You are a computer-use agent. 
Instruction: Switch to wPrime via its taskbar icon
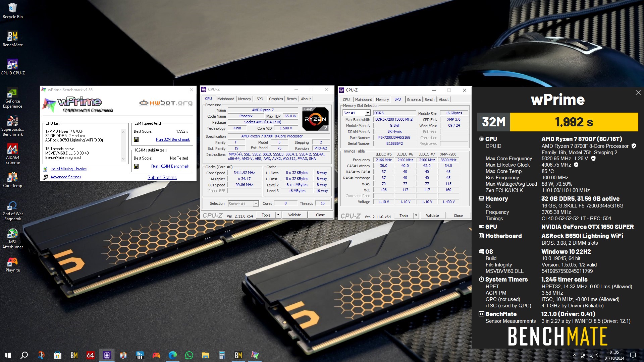[x=255, y=355]
